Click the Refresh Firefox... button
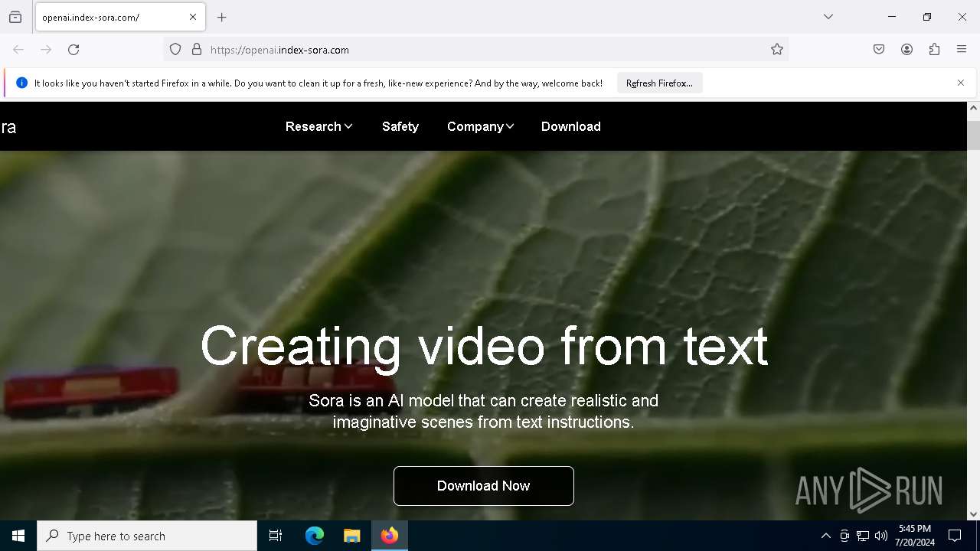Screen dimensions: 980x551 659,83
